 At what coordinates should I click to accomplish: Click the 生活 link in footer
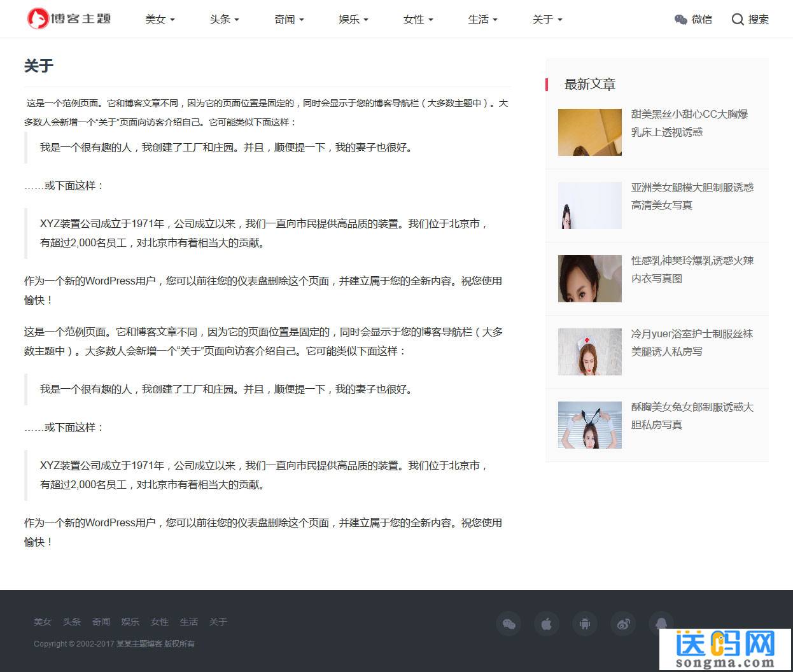[189, 622]
